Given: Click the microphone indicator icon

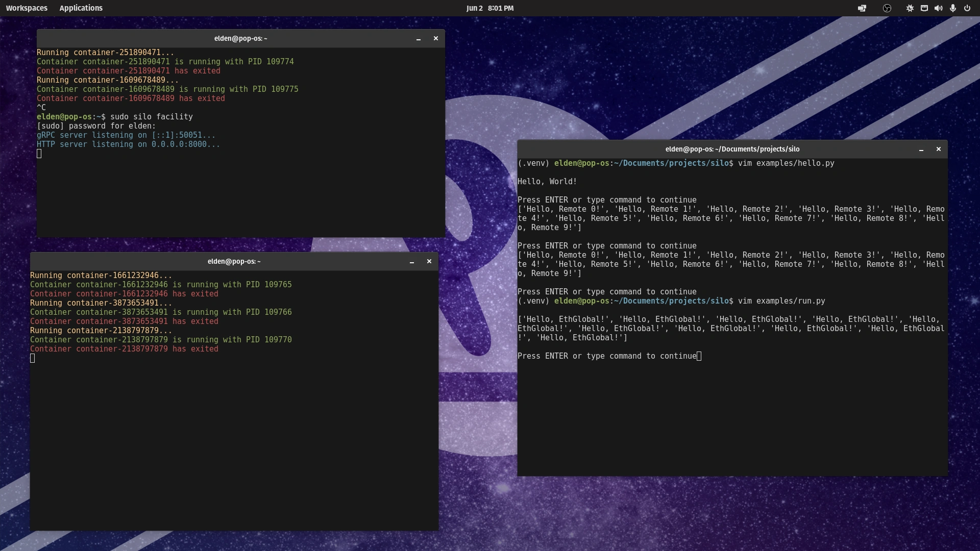Looking at the screenshot, I should click(952, 8).
